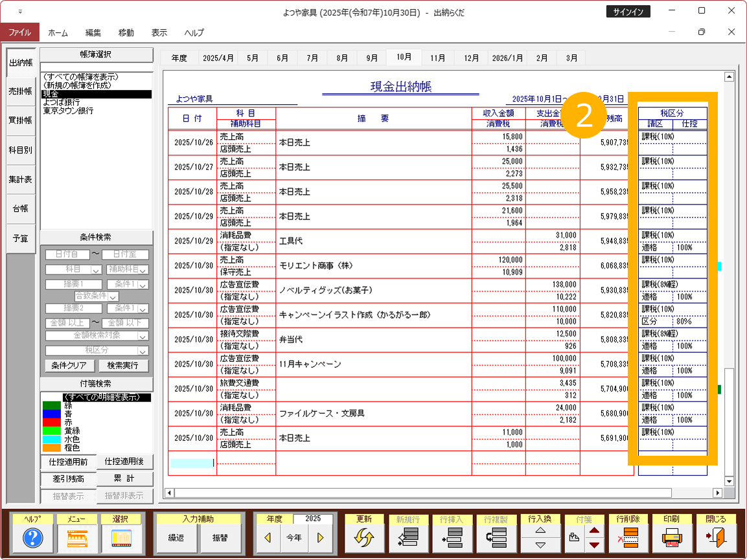Refresh data with the 更新 icon
747x560 pixels.
(x=364, y=538)
